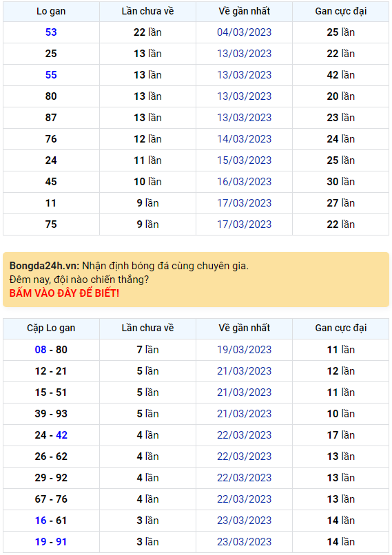Open the Bongda24h.vn banner text
This screenshot has width=392, height=555.
(129, 266)
